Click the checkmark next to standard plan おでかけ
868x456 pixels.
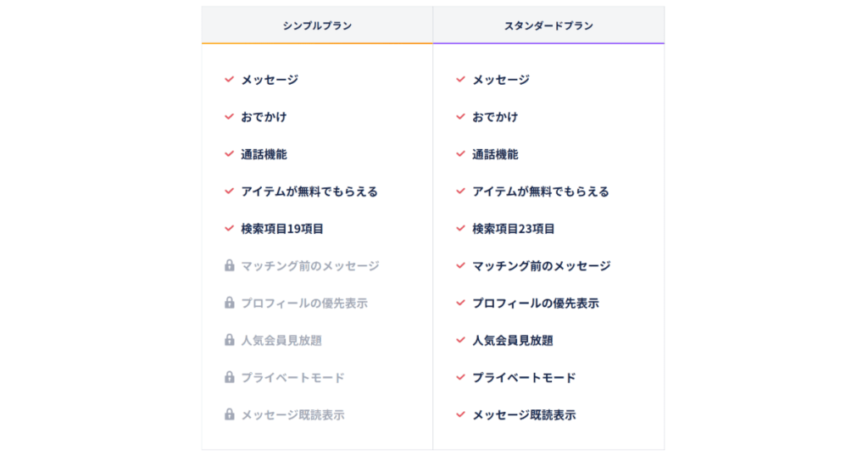460,116
